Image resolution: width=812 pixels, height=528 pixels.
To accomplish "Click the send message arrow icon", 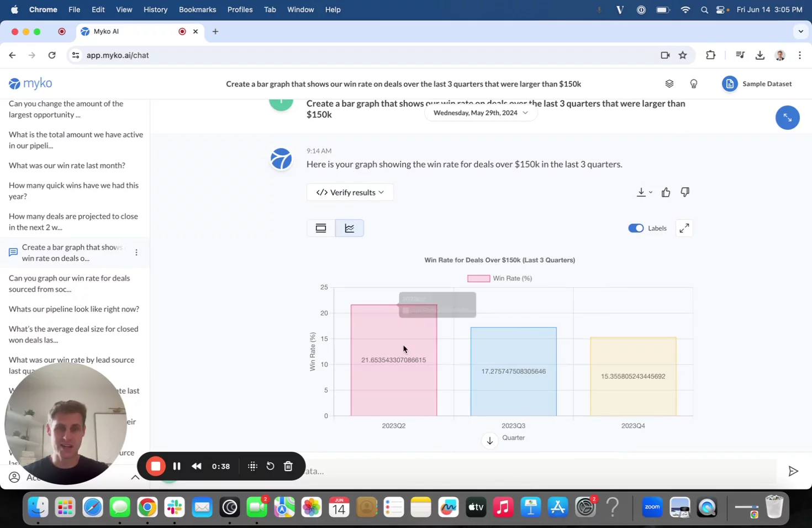I will click(x=793, y=471).
